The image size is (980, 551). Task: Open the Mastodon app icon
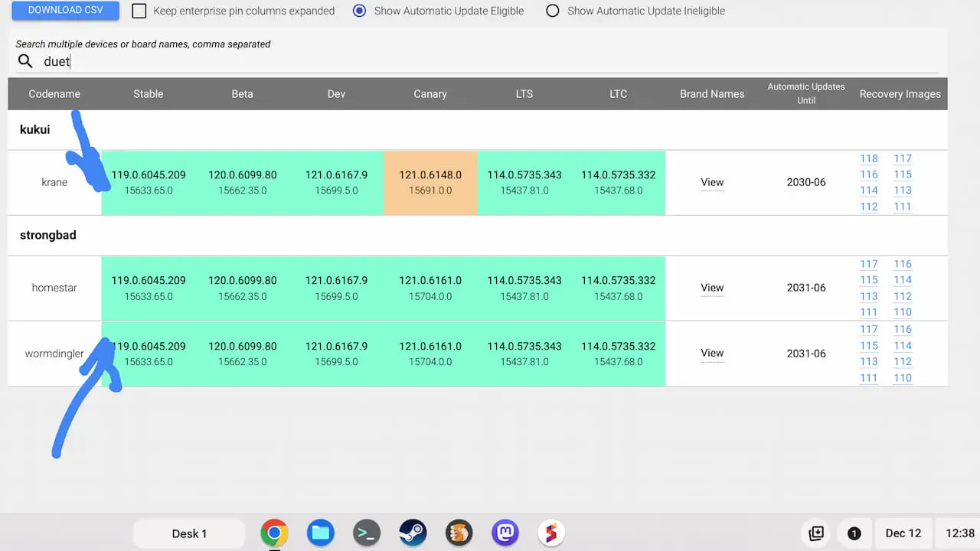[505, 533]
